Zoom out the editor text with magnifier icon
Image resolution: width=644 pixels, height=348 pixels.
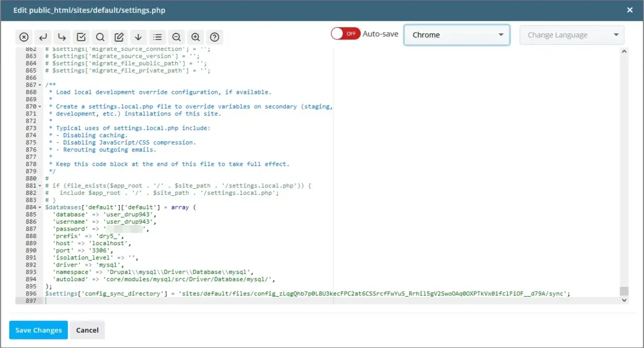click(x=176, y=37)
